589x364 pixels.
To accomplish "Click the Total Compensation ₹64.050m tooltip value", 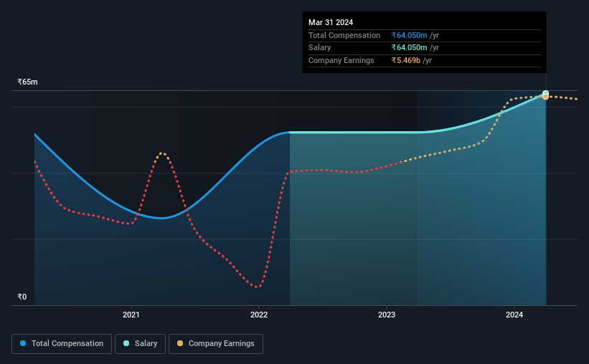I will tap(409, 35).
